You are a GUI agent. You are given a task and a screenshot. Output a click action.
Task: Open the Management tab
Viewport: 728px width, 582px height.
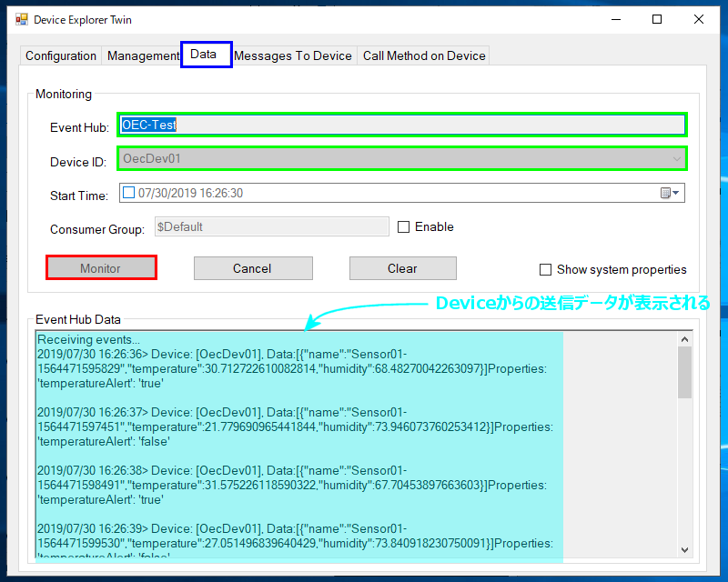pyautogui.click(x=142, y=56)
